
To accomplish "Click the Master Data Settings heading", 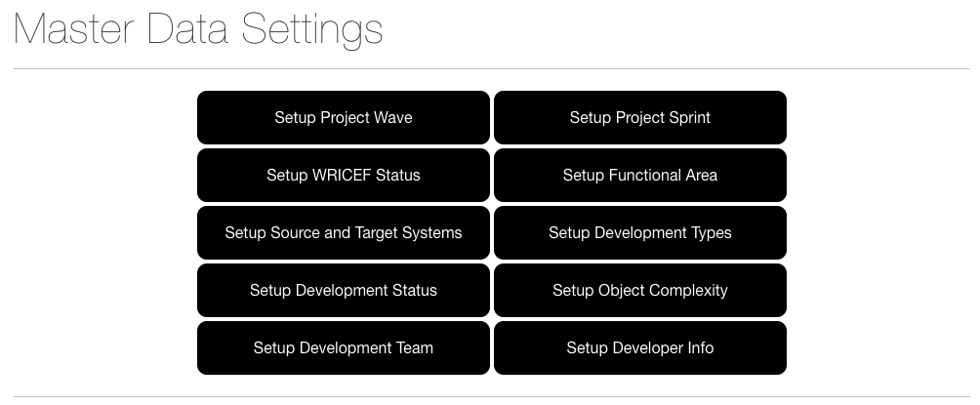I will pos(198,29).
